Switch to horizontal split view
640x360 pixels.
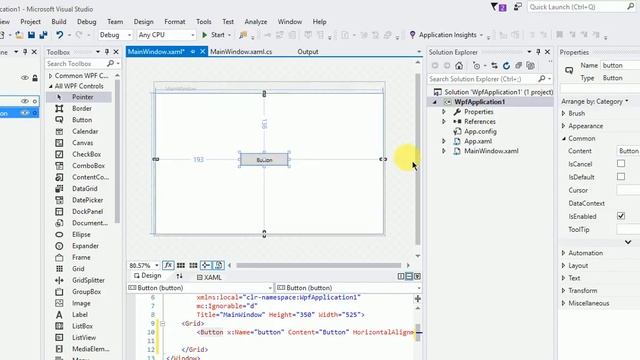click(x=409, y=276)
